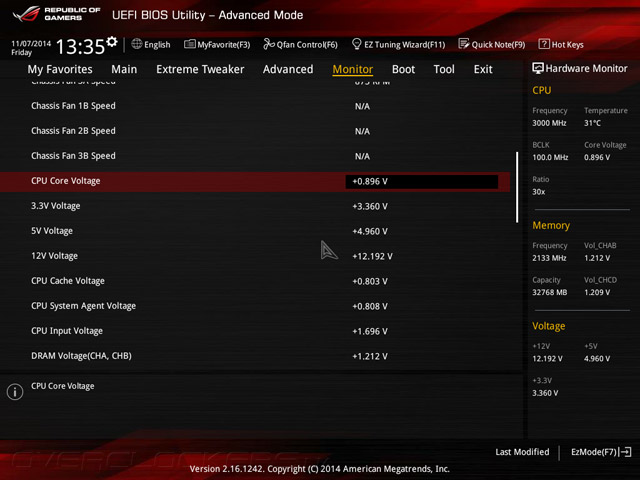Select the Chassis Fan 2B Speed row

255,131
